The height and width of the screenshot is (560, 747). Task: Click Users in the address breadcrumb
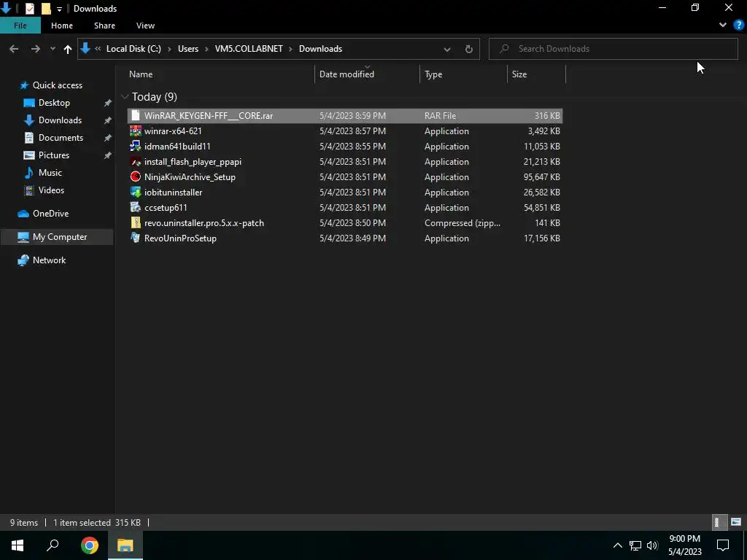(188, 49)
